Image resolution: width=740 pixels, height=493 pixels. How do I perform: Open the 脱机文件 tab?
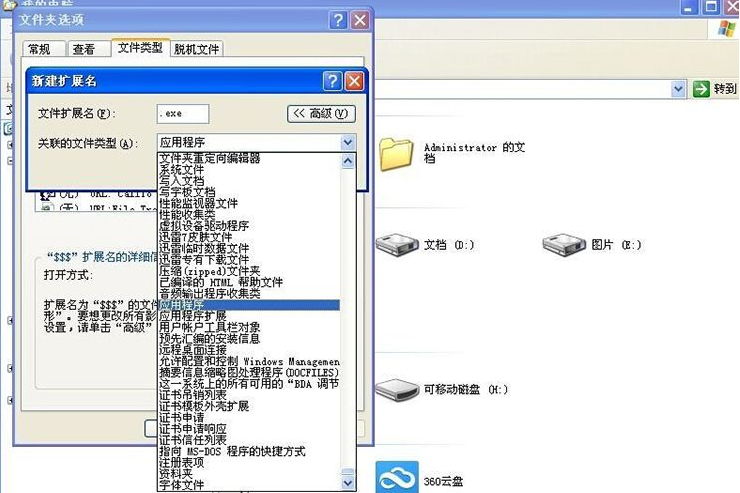[x=196, y=49]
